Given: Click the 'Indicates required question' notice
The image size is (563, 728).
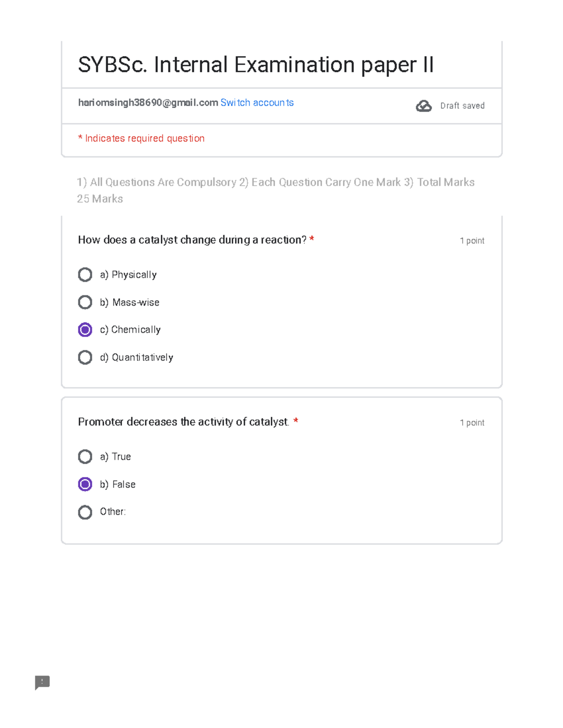Looking at the screenshot, I should coord(141,138).
